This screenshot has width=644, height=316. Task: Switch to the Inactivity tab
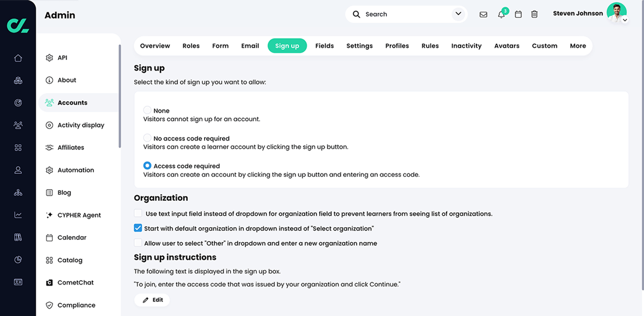(x=466, y=46)
